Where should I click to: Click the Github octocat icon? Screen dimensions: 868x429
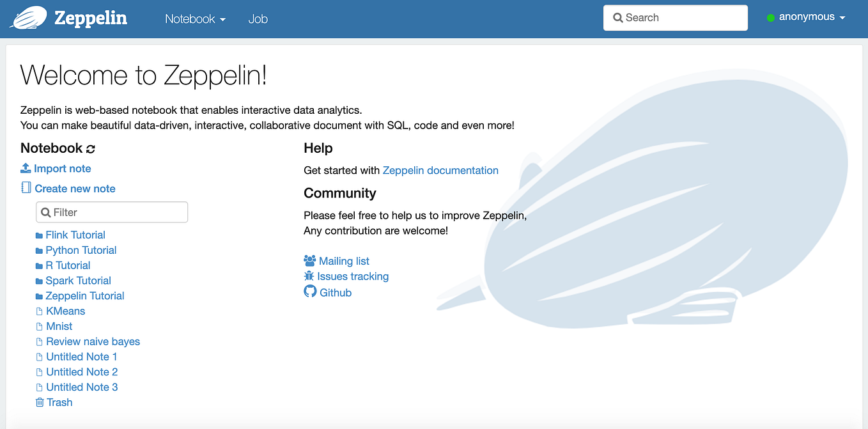click(309, 292)
